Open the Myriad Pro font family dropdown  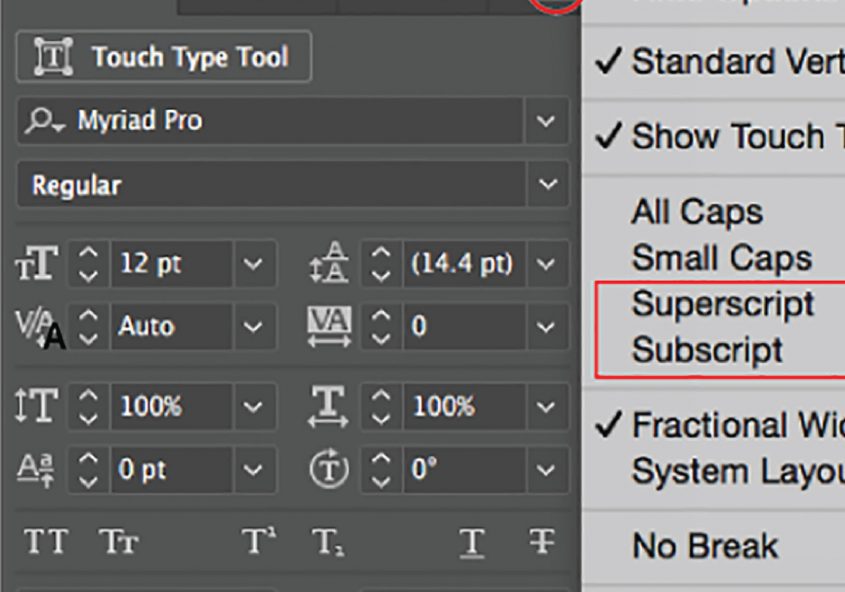[546, 122]
